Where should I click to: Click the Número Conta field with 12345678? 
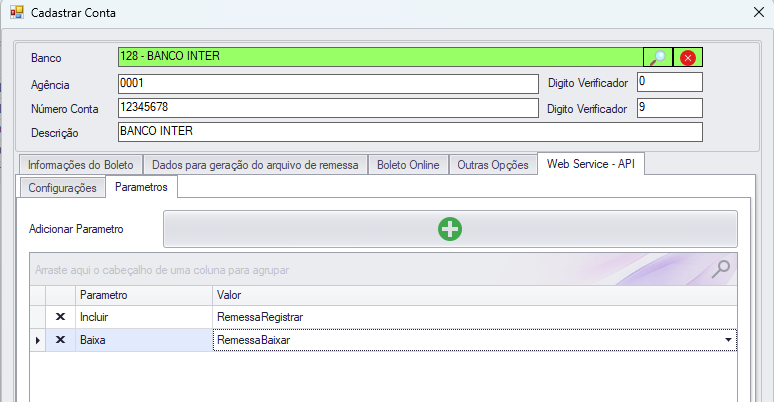(328, 108)
